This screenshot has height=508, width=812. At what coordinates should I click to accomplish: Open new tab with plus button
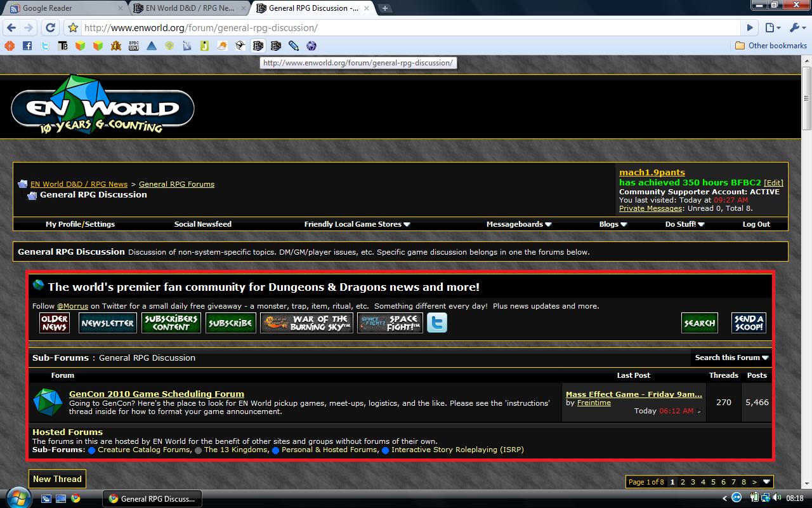click(x=385, y=8)
